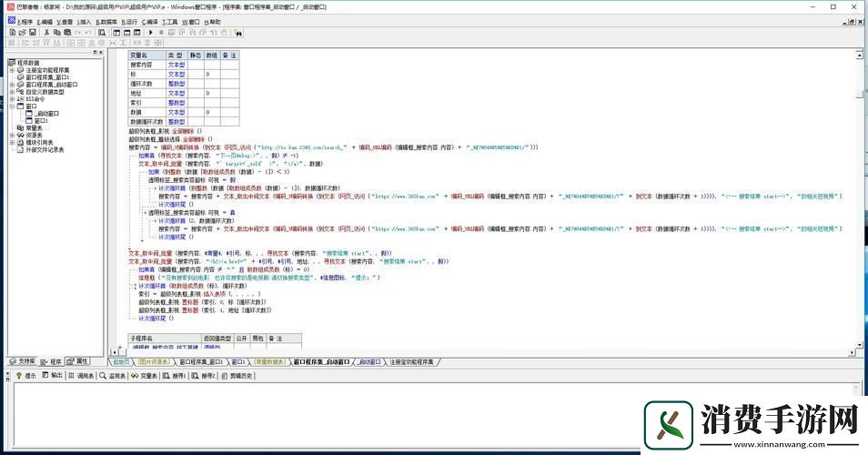Open the V.查看 menu
Image resolution: width=868 pixels, height=455 pixels.
(x=65, y=22)
